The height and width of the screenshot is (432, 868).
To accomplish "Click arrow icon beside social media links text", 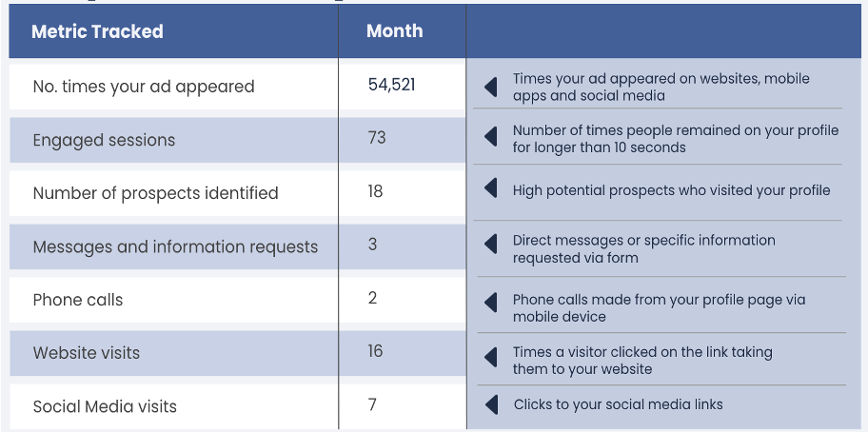I will [491, 404].
